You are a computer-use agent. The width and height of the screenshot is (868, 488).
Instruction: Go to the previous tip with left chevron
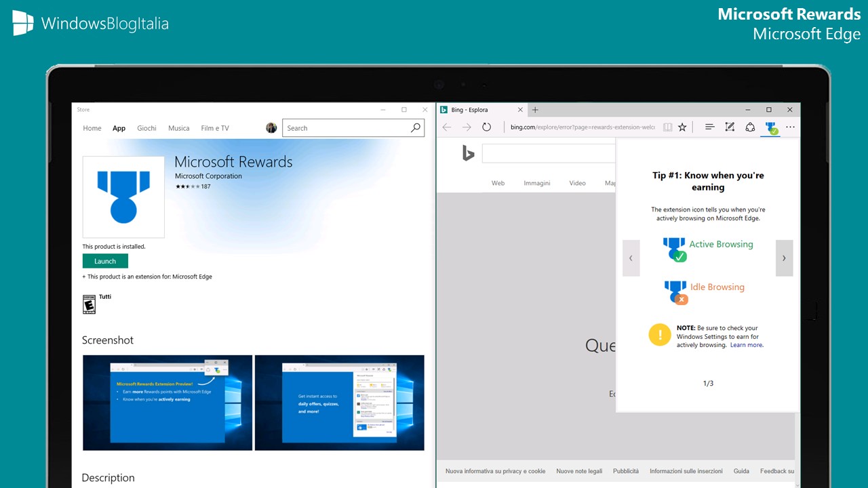pyautogui.click(x=631, y=258)
